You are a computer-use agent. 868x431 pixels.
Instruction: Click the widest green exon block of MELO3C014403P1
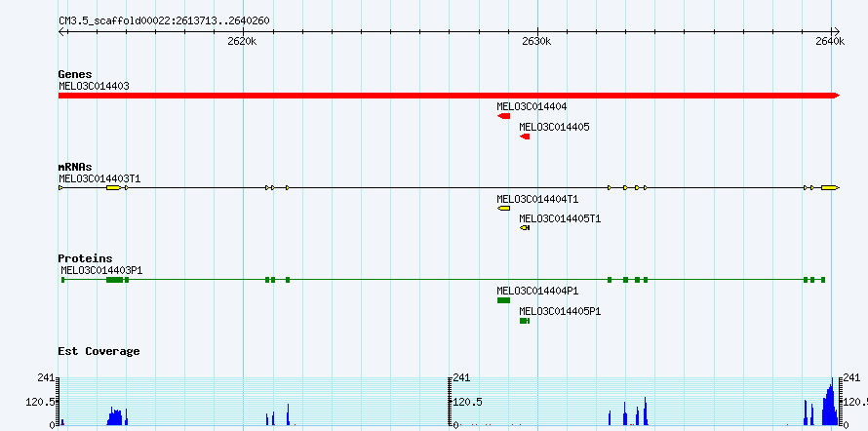pos(114,280)
